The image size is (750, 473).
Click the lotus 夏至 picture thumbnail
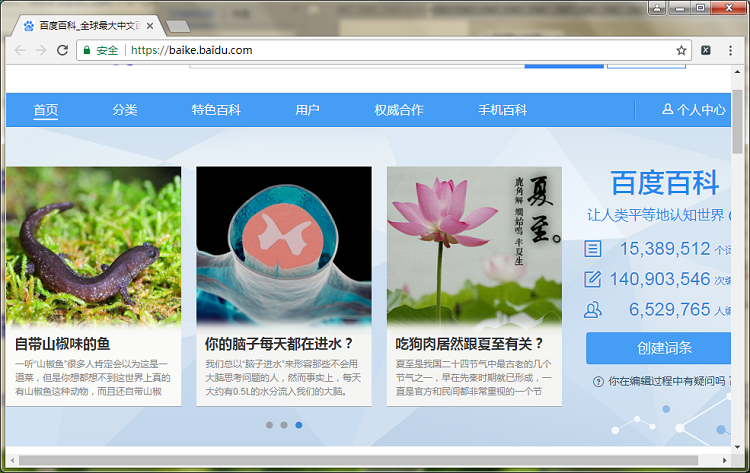point(474,246)
